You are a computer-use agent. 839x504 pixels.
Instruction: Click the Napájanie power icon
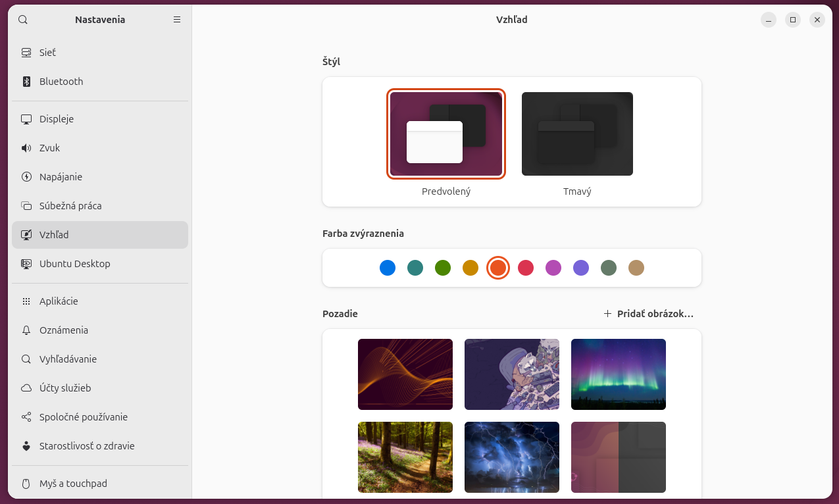coord(26,177)
